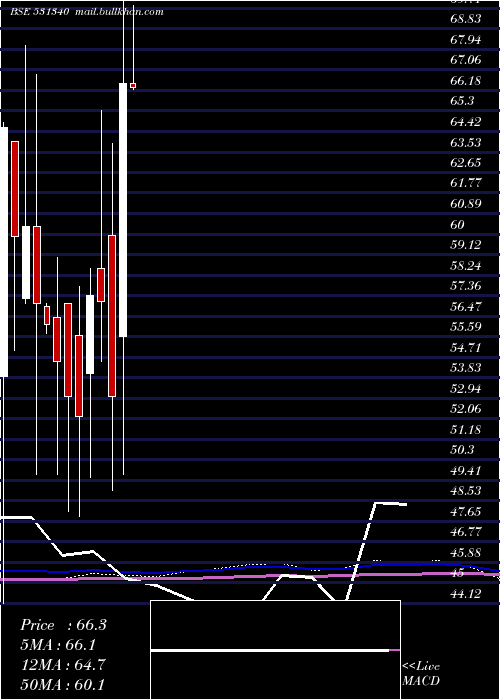
Task: Select the 68.83 price axis label
Action: tap(466, 19)
